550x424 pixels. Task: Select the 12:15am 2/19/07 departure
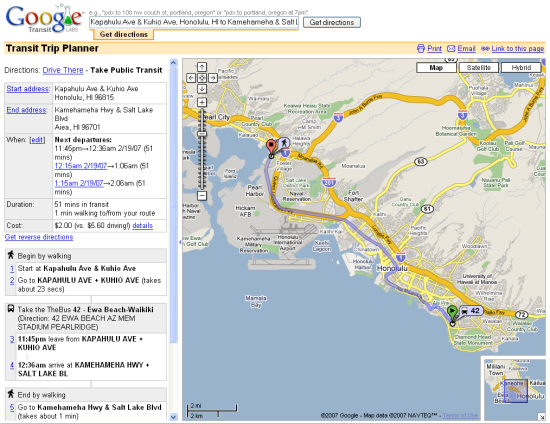pyautogui.click(x=81, y=166)
